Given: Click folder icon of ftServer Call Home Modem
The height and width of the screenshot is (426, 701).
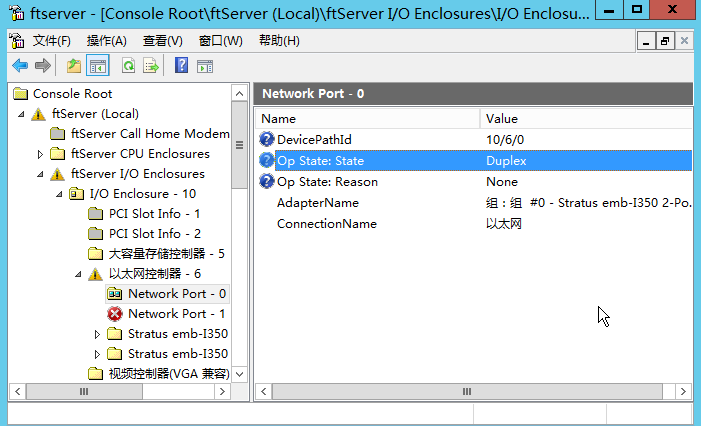Looking at the screenshot, I should (57, 134).
